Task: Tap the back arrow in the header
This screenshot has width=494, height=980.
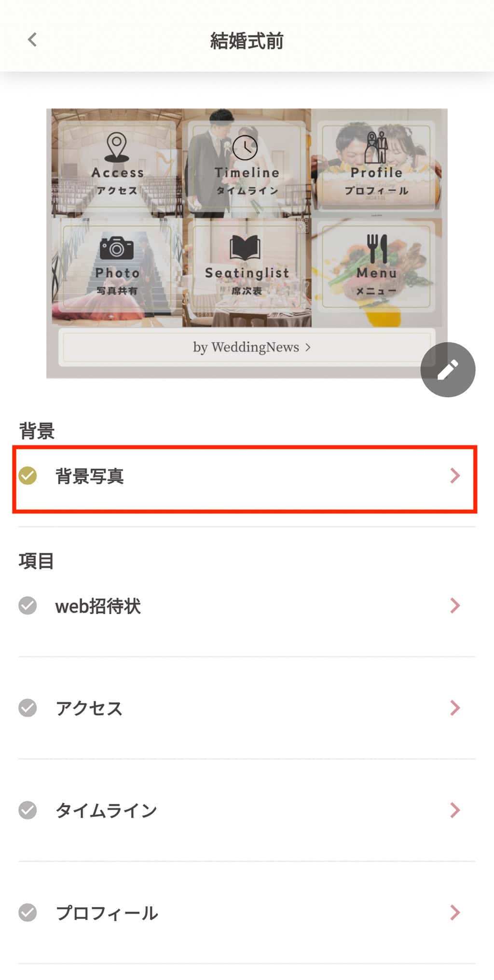Action: (32, 40)
